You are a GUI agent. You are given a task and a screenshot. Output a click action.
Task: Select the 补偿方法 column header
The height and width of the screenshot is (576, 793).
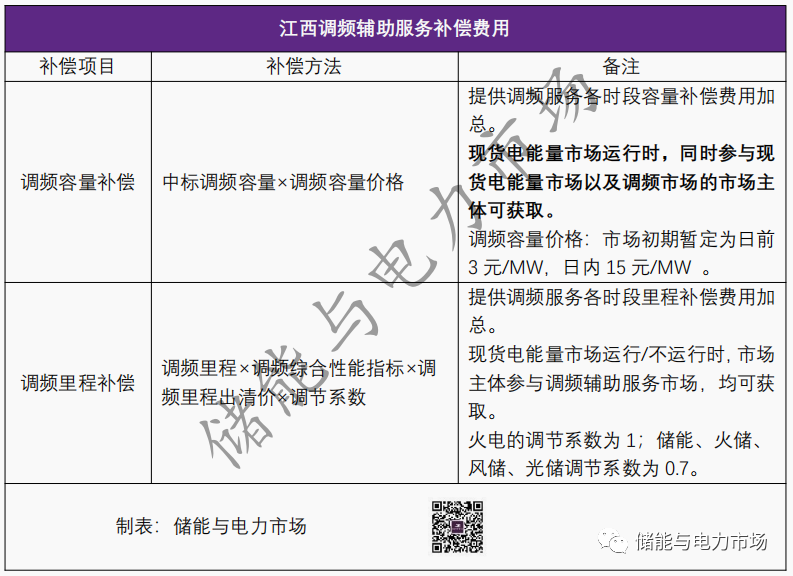pyautogui.click(x=303, y=67)
